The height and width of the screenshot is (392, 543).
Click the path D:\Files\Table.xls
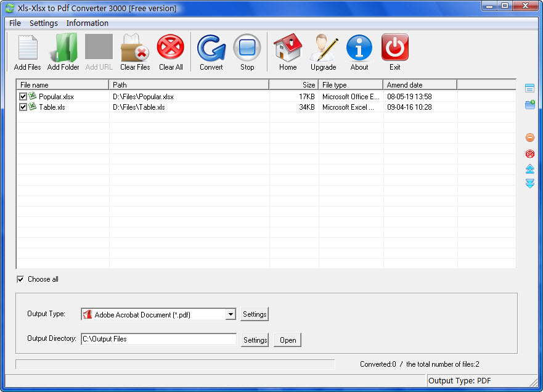pos(139,107)
